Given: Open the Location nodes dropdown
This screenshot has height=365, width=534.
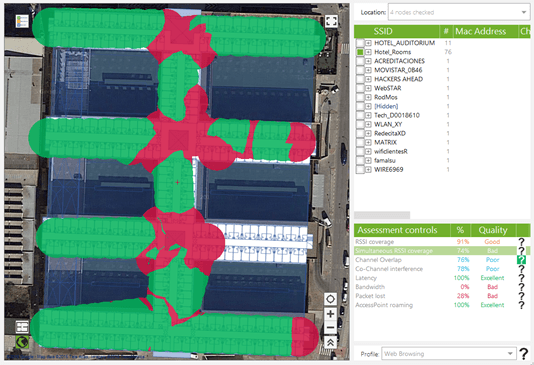Looking at the screenshot, I should [459, 12].
